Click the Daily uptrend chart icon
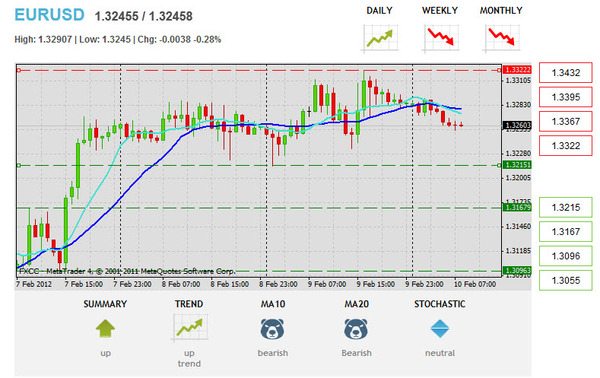Screen dimensions: 600x378 click(x=380, y=38)
